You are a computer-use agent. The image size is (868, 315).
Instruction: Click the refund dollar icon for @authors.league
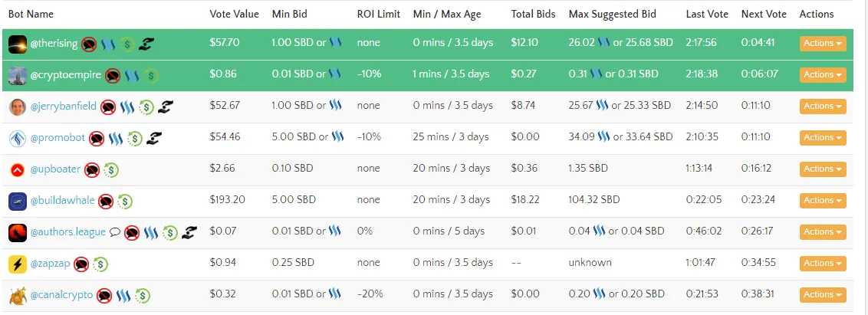pyautogui.click(x=170, y=233)
